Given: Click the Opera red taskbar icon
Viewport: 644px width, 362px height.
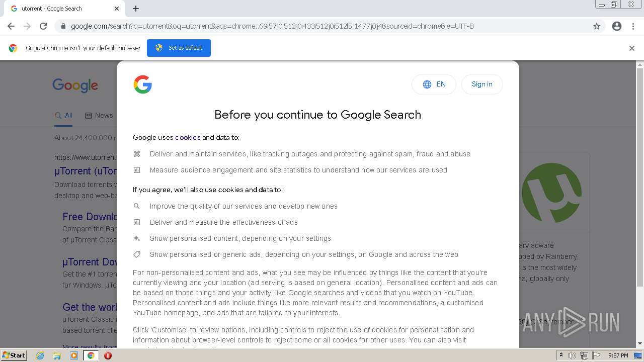Looking at the screenshot, I should (108, 355).
